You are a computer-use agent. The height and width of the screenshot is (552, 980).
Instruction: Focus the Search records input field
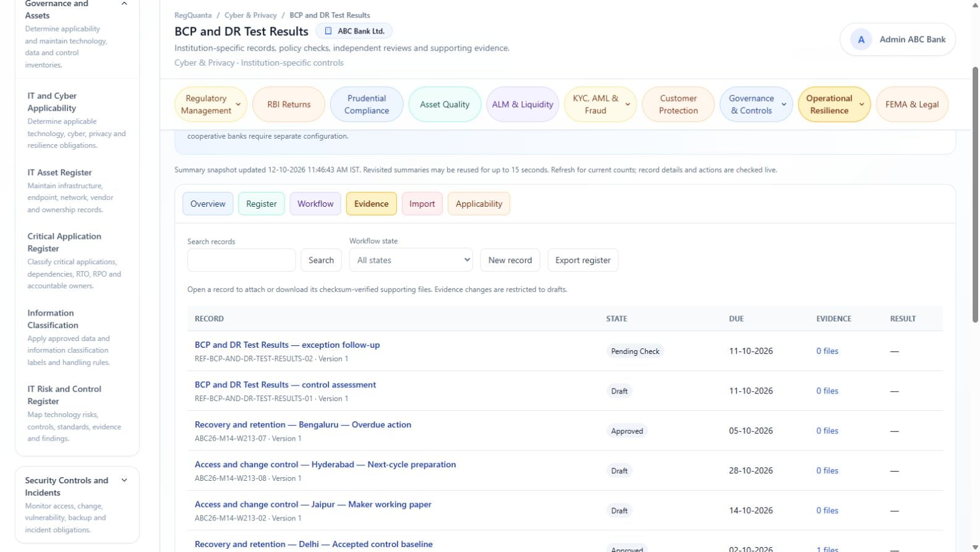[x=242, y=261]
